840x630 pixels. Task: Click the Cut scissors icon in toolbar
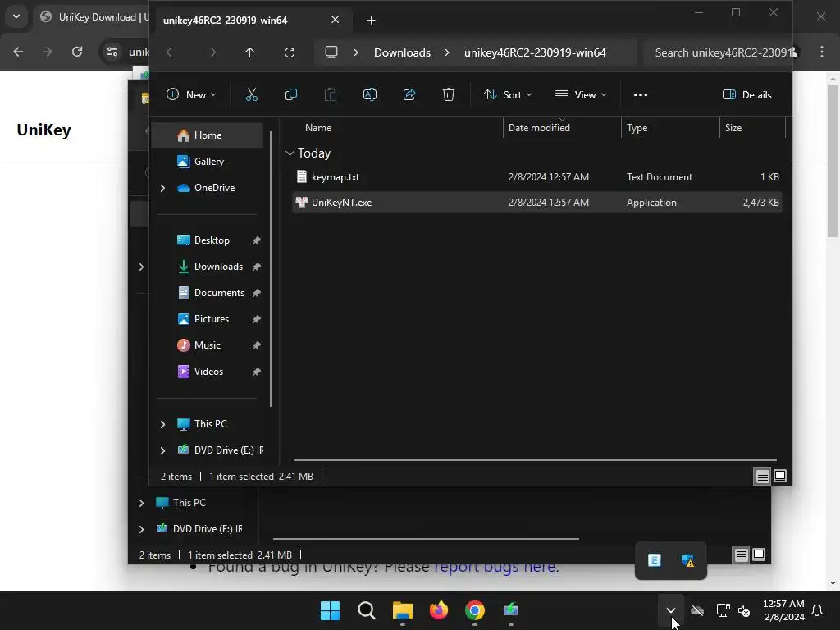coord(251,95)
